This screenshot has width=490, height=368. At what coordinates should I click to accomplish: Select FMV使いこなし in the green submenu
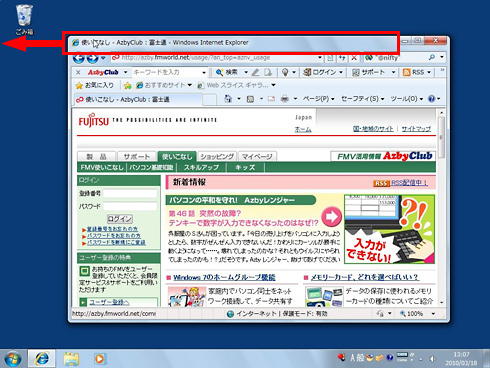coord(102,167)
